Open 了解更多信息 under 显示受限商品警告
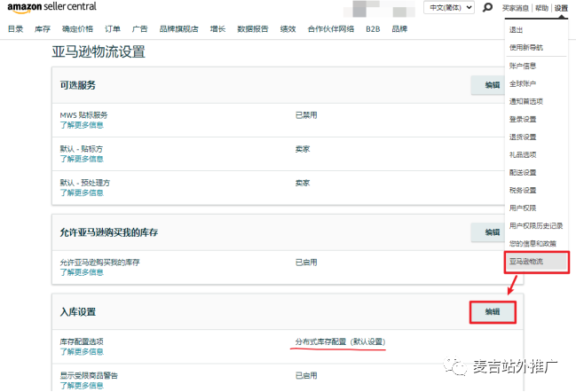This screenshot has height=392, width=576. pos(82,386)
